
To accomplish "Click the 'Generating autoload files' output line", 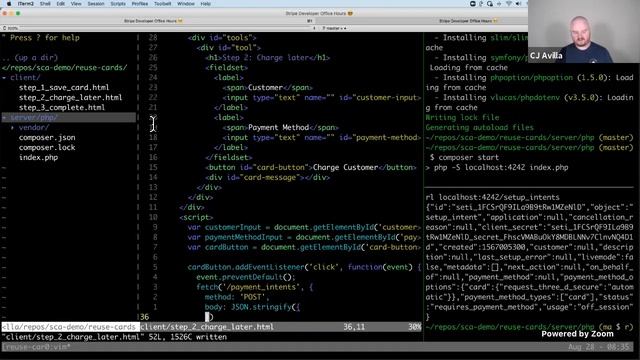I will (x=479, y=127).
